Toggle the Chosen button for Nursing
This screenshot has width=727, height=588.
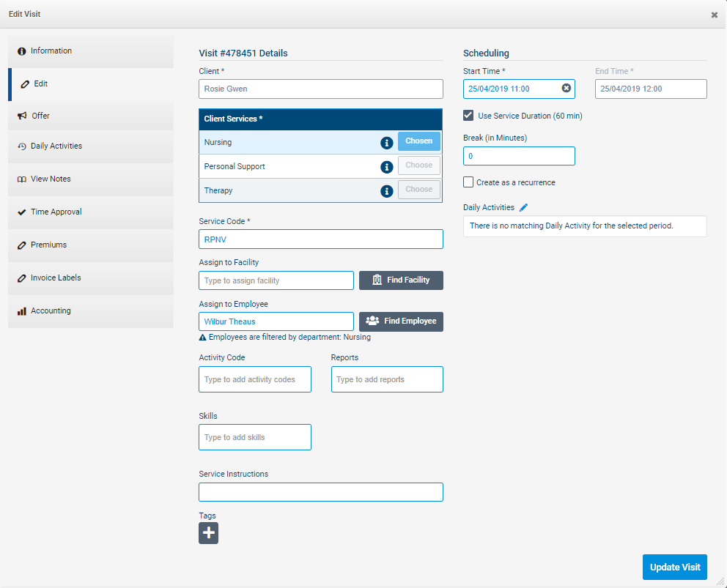click(418, 141)
